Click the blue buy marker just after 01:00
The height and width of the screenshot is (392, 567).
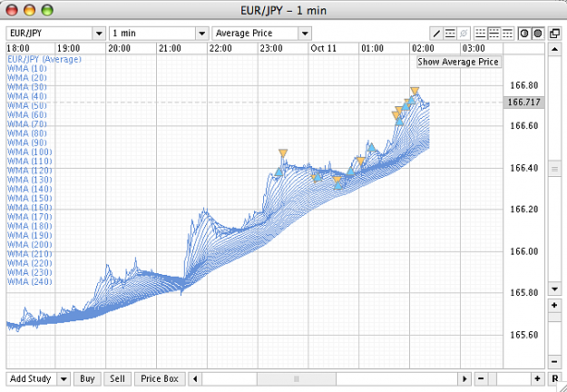[371, 147]
